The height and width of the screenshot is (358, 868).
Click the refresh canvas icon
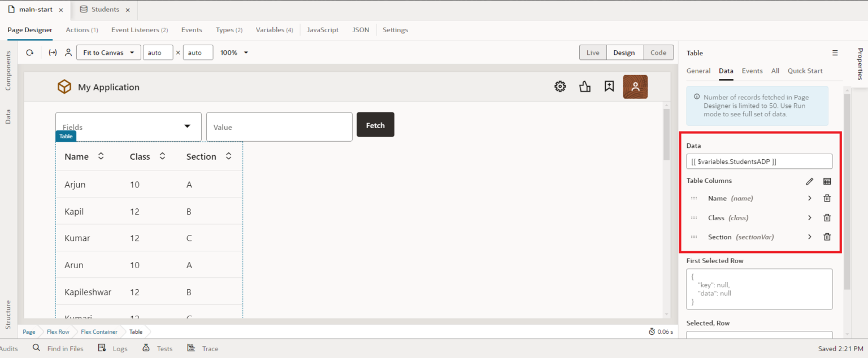click(x=30, y=52)
